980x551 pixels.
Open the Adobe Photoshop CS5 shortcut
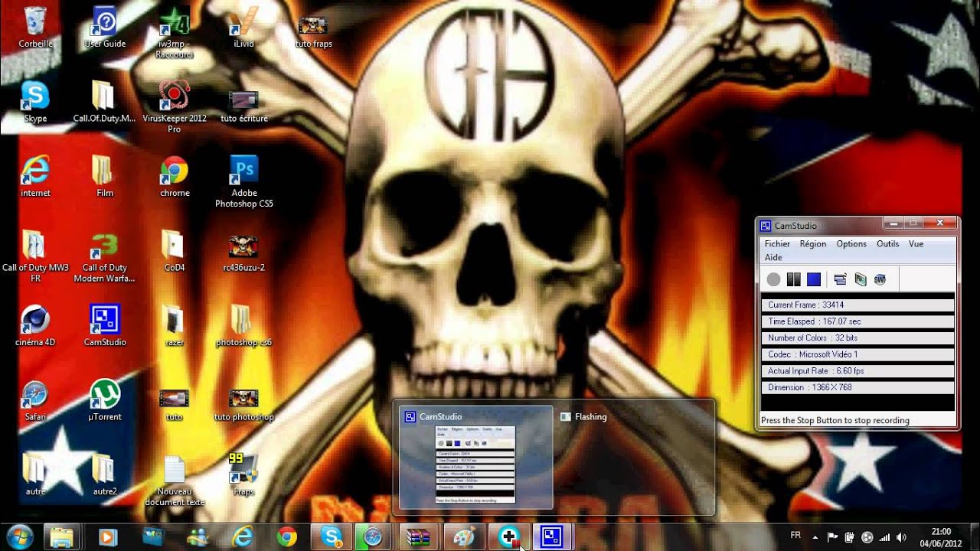pyautogui.click(x=243, y=181)
